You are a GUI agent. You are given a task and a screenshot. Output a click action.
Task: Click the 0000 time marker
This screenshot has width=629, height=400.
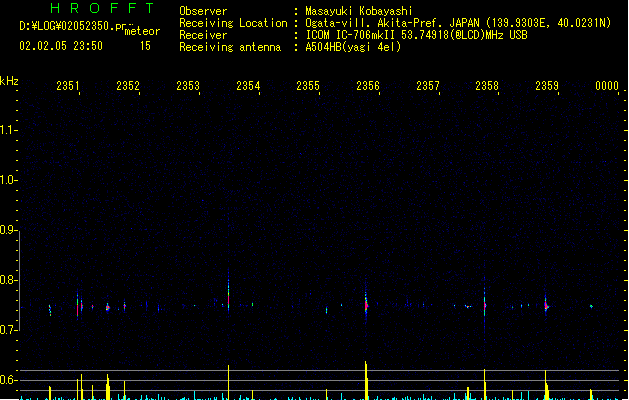tap(607, 86)
